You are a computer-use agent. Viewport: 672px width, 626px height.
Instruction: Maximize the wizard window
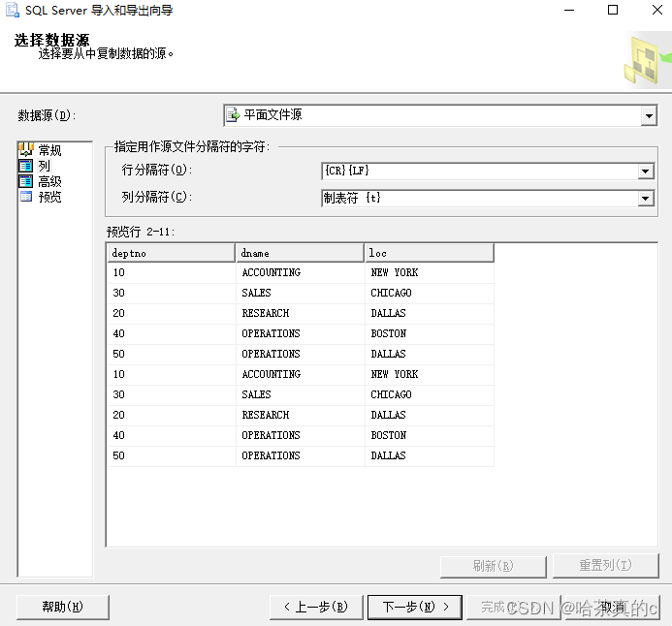[x=613, y=10]
